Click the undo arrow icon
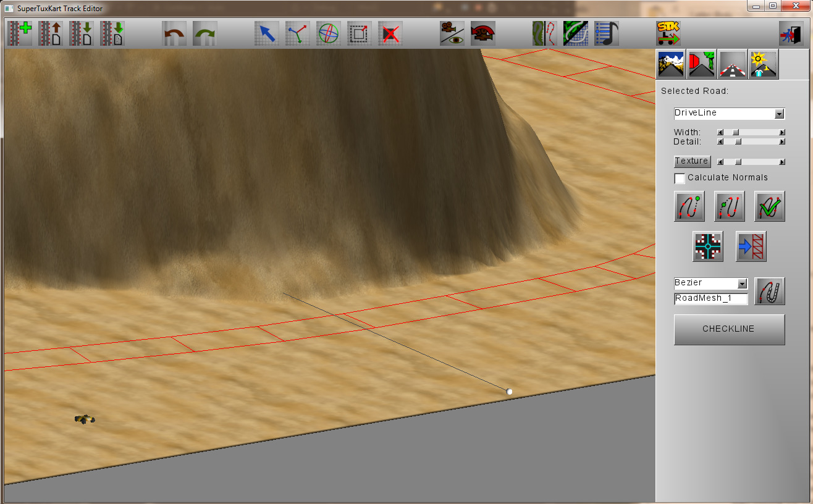Image resolution: width=813 pixels, height=504 pixels. tap(174, 33)
